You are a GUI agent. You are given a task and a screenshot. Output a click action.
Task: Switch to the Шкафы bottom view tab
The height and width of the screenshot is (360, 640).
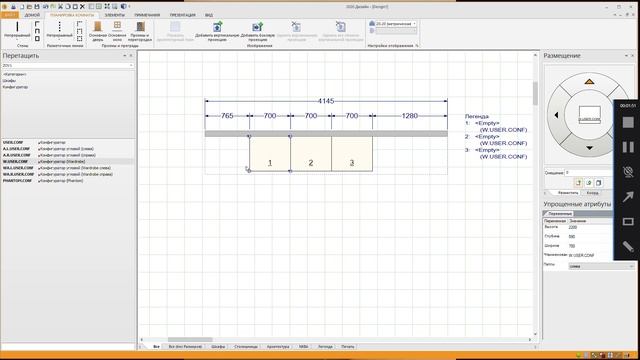pyautogui.click(x=218, y=347)
